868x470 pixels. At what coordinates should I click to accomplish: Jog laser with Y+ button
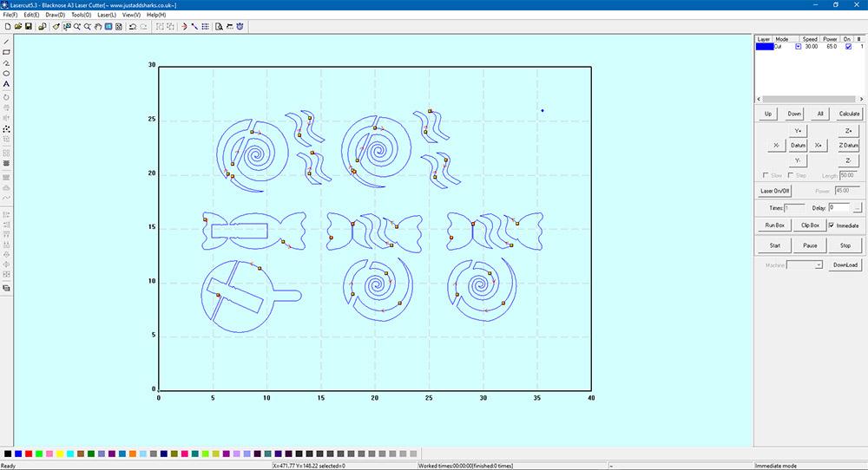click(798, 131)
